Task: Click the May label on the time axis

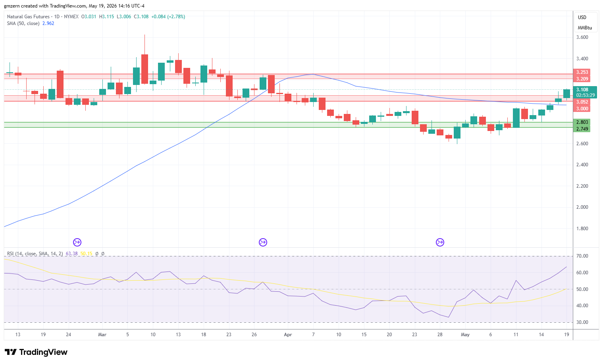Action: [x=465, y=335]
